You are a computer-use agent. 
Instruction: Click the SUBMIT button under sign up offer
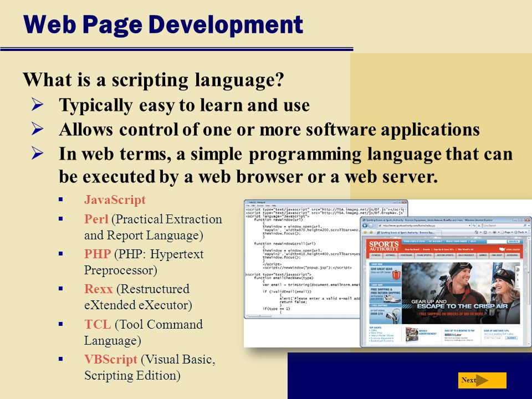point(511,338)
